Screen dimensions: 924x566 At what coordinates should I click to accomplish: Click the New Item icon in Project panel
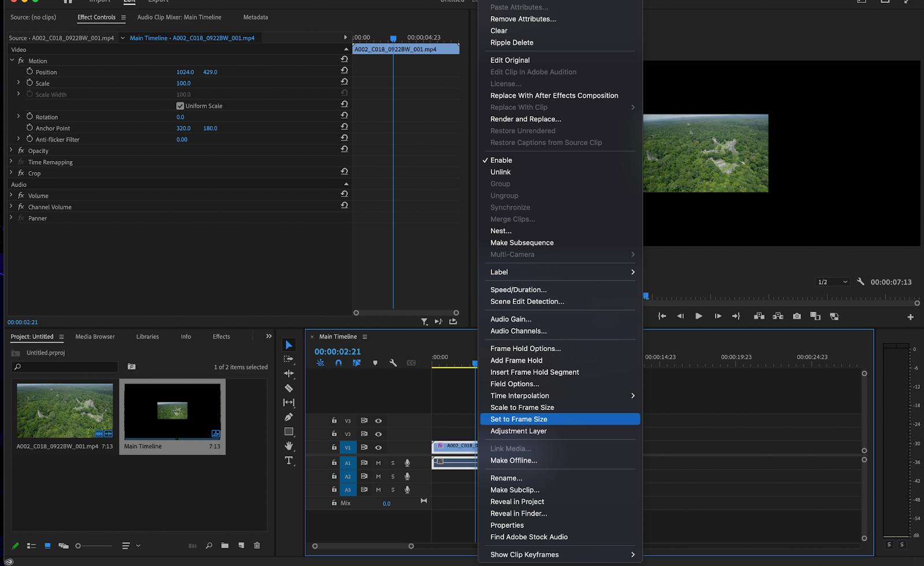[241, 546]
